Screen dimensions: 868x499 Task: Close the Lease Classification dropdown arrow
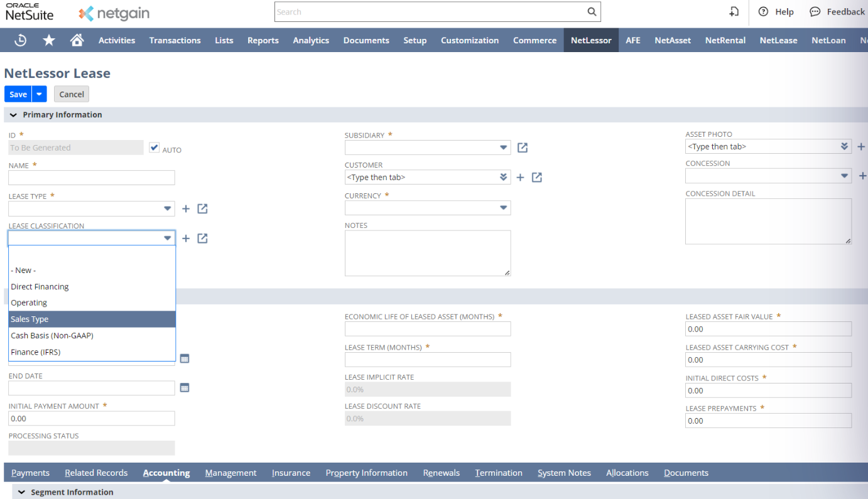pos(168,238)
